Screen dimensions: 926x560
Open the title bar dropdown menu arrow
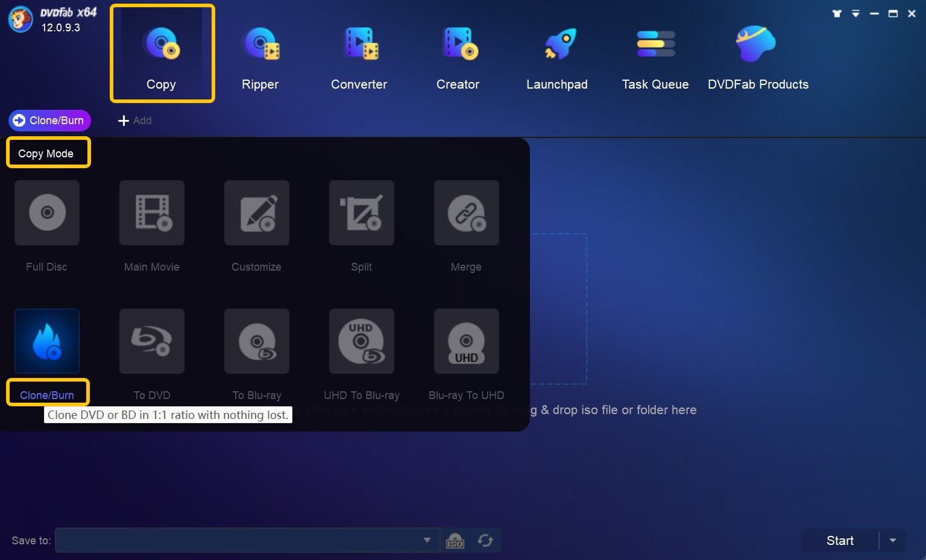coord(855,13)
